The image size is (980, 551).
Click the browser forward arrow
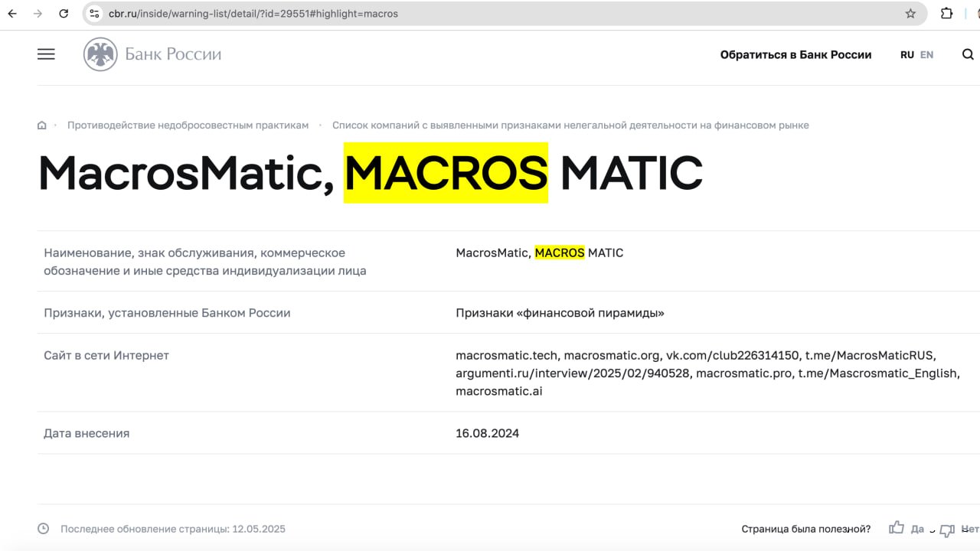coord(38,14)
